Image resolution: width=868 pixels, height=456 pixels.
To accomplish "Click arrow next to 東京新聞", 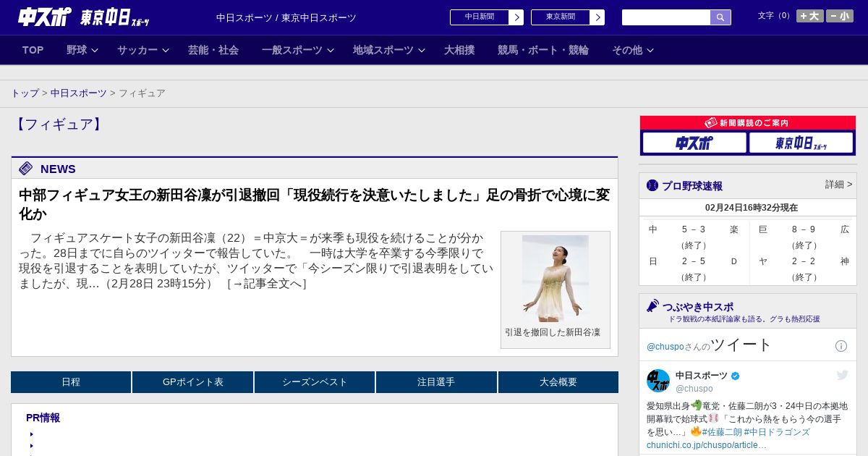I will pyautogui.click(x=597, y=17).
